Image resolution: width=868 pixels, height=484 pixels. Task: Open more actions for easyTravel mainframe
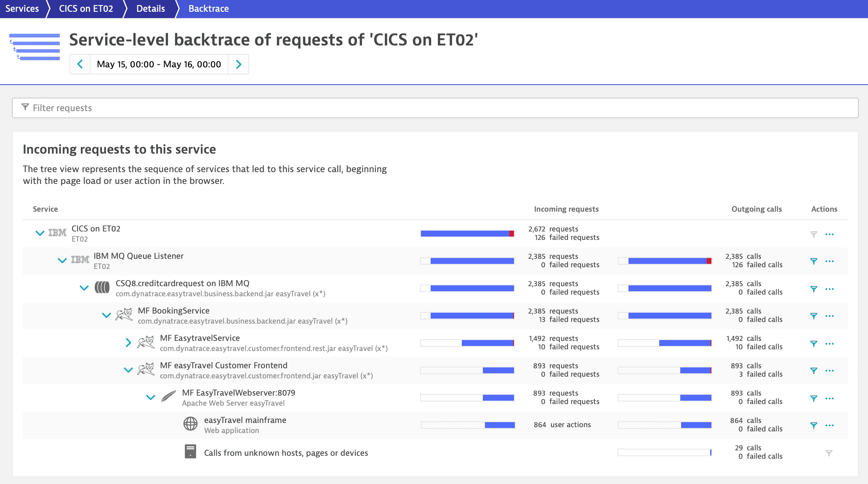coord(830,425)
